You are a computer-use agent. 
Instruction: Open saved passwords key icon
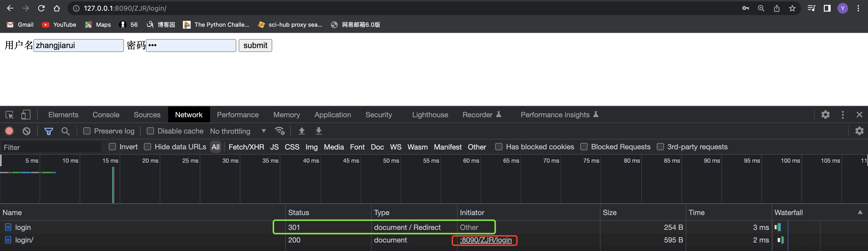pyautogui.click(x=746, y=8)
